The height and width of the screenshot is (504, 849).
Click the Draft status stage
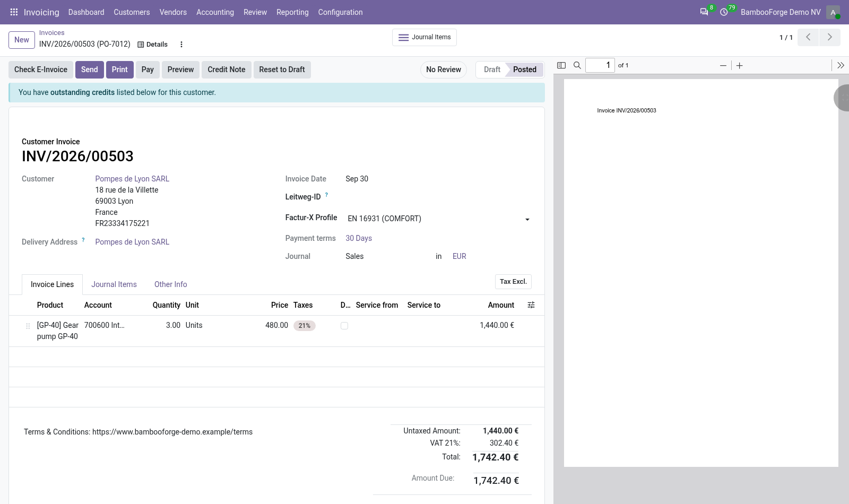tap(491, 69)
